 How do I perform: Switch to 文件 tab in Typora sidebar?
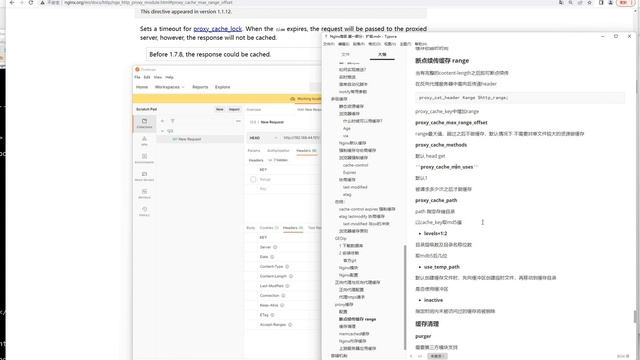345,54
